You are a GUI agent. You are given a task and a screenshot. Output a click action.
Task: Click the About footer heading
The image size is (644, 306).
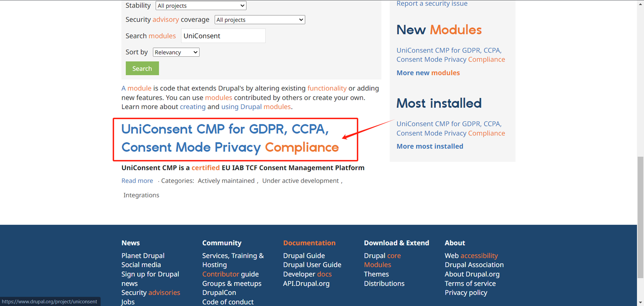(x=455, y=243)
